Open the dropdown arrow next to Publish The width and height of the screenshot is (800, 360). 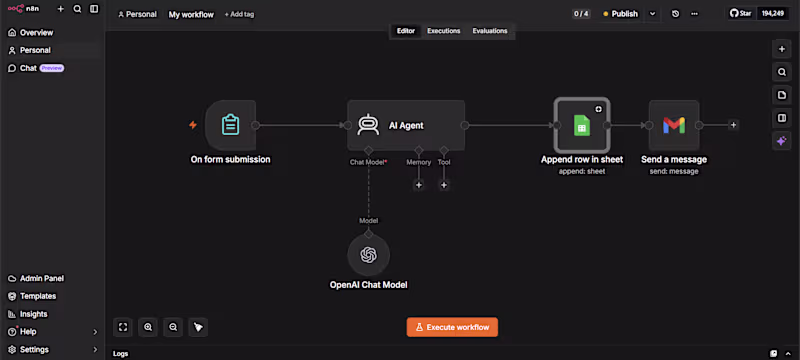(x=653, y=14)
